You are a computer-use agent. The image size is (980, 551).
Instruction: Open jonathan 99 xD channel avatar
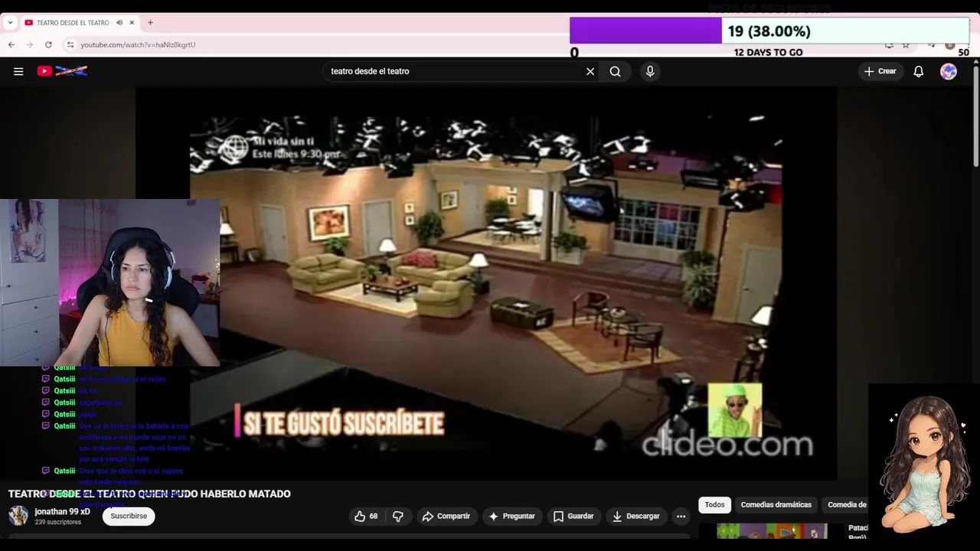(x=18, y=516)
